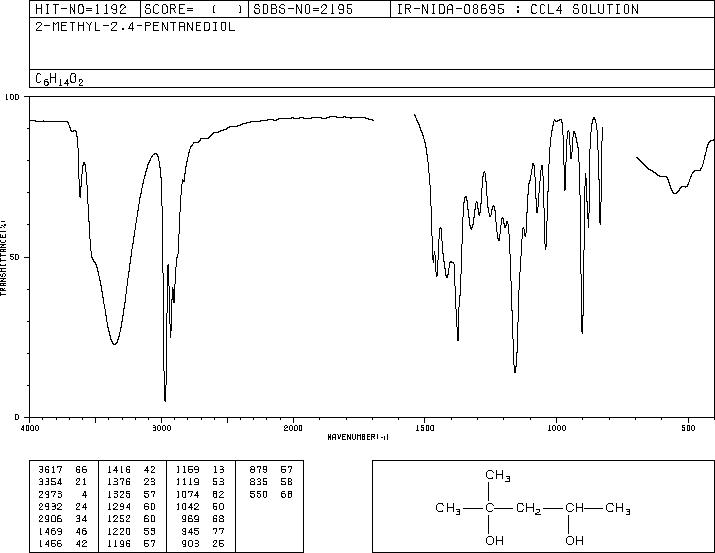Select the 2000 wavenumber axis label

pos(293,428)
